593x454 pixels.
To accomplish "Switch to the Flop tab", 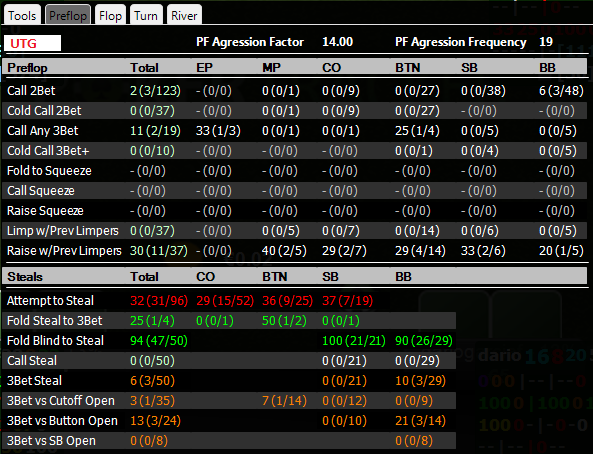I will pos(110,16).
